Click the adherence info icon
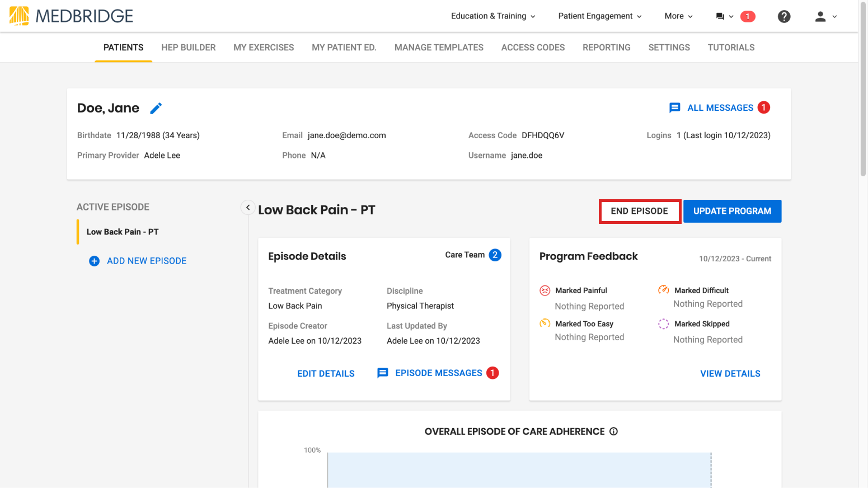 (x=613, y=431)
